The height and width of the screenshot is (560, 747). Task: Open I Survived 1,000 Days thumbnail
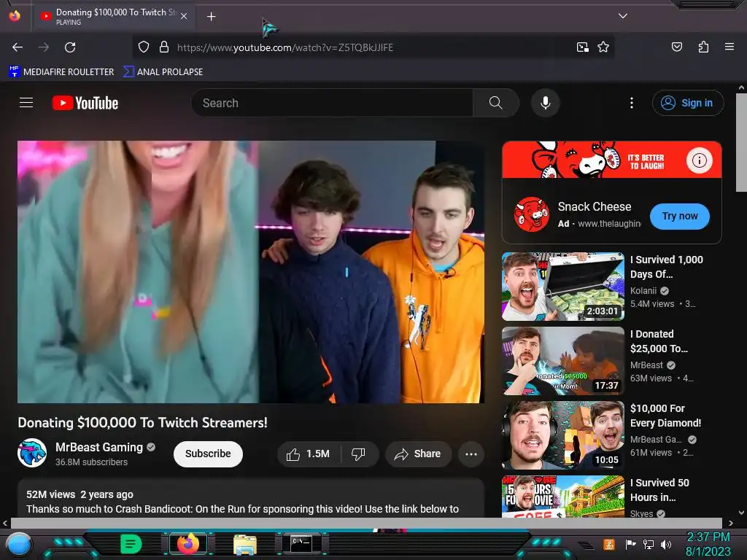tap(563, 287)
